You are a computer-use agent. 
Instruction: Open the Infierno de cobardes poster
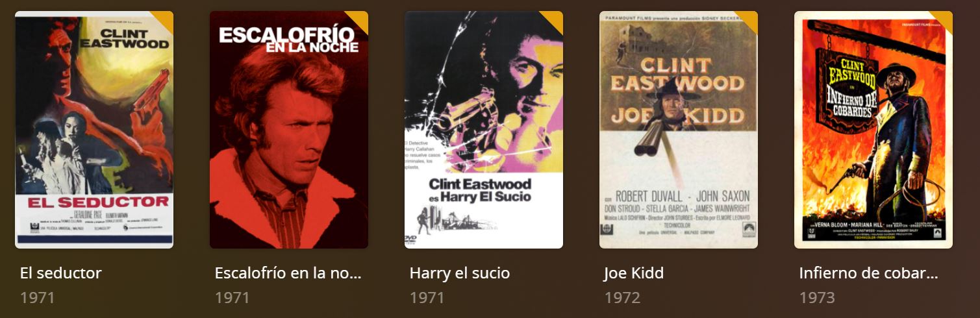[873, 130]
